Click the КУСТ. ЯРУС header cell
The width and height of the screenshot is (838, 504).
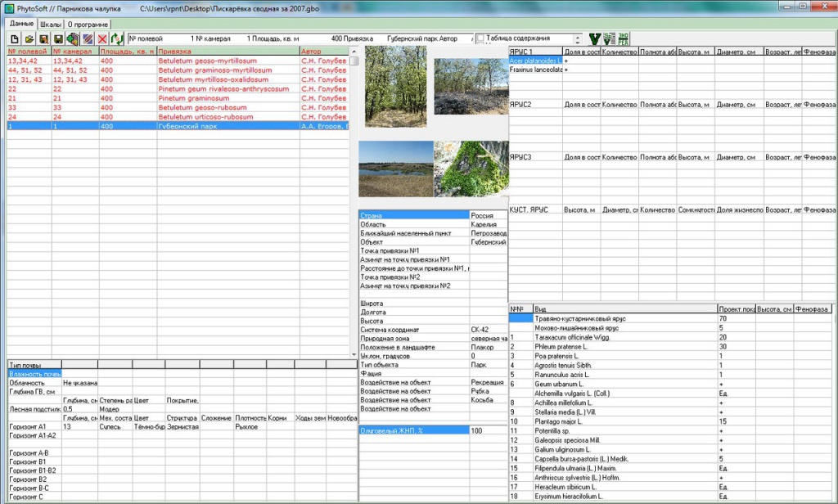click(535, 210)
